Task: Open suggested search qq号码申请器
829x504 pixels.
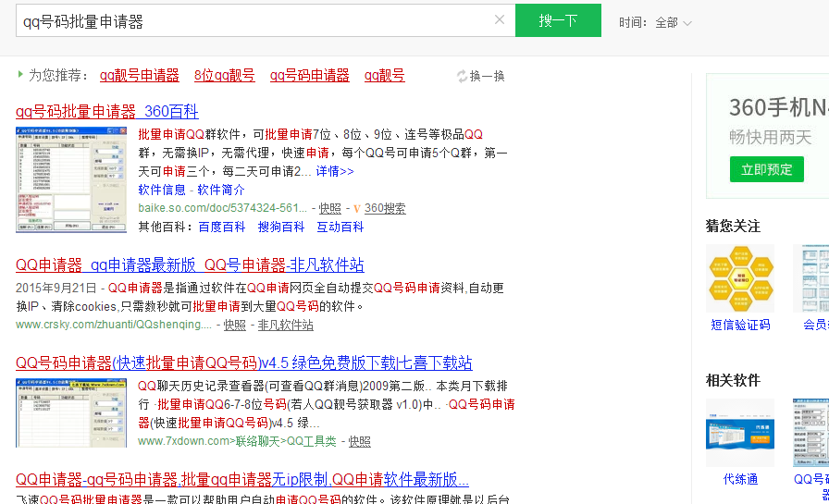Action: (309, 76)
